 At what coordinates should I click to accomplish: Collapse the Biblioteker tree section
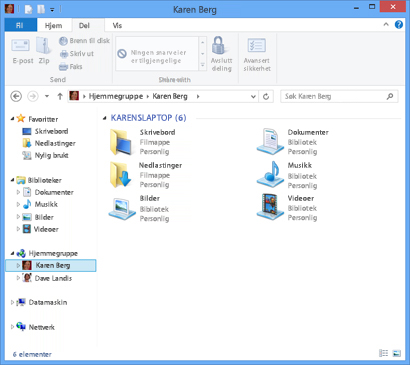[x=12, y=180]
